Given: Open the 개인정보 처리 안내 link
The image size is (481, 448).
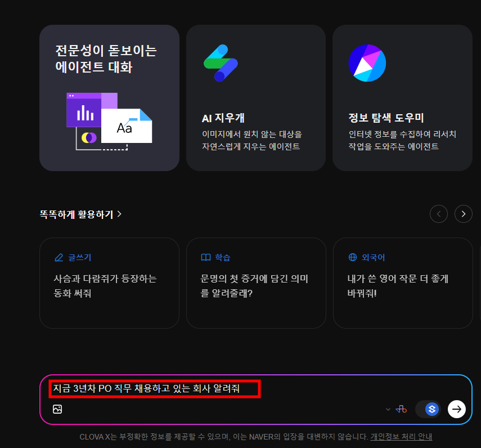Looking at the screenshot, I should [x=401, y=437].
